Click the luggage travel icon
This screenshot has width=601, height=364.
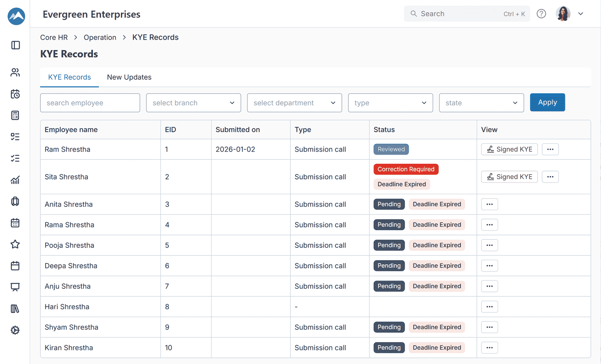point(15,201)
